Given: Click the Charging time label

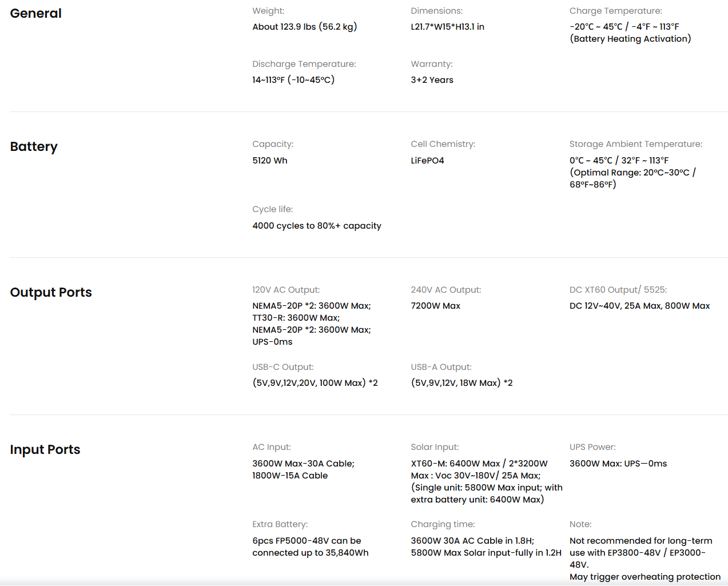Looking at the screenshot, I should 443,524.
